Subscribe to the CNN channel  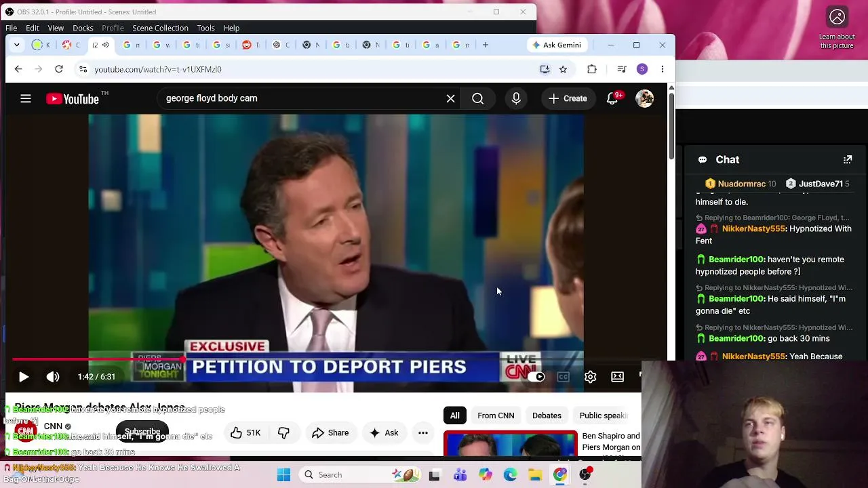pyautogui.click(x=142, y=432)
